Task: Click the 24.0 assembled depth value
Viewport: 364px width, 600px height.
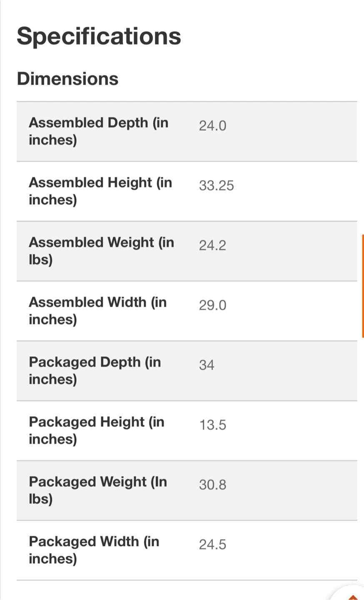Action: [212, 125]
